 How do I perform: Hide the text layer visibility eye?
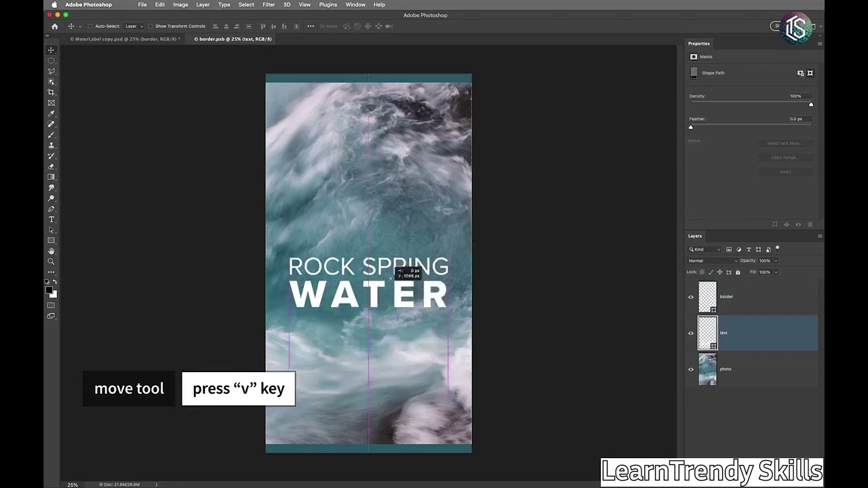pos(691,333)
